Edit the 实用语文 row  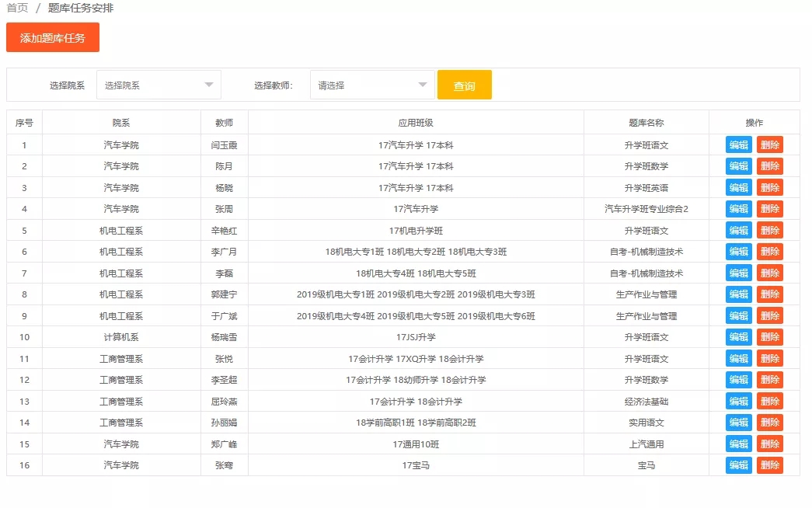738,423
